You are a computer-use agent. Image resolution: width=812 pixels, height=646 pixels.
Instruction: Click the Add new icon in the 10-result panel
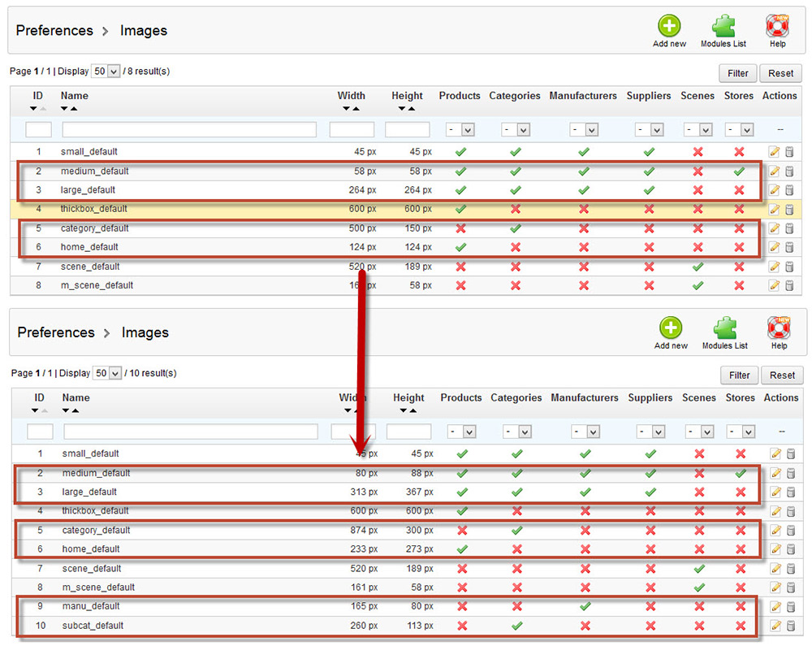(x=671, y=327)
